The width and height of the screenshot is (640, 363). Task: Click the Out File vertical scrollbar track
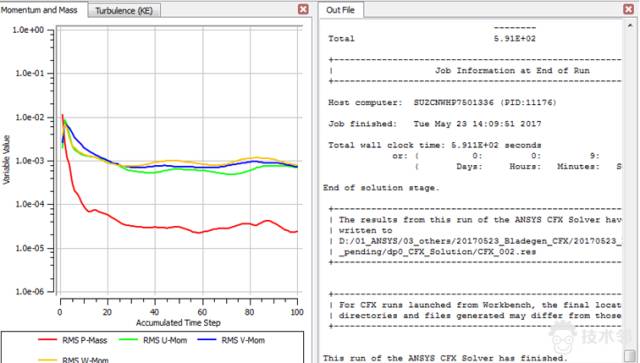click(x=629, y=188)
